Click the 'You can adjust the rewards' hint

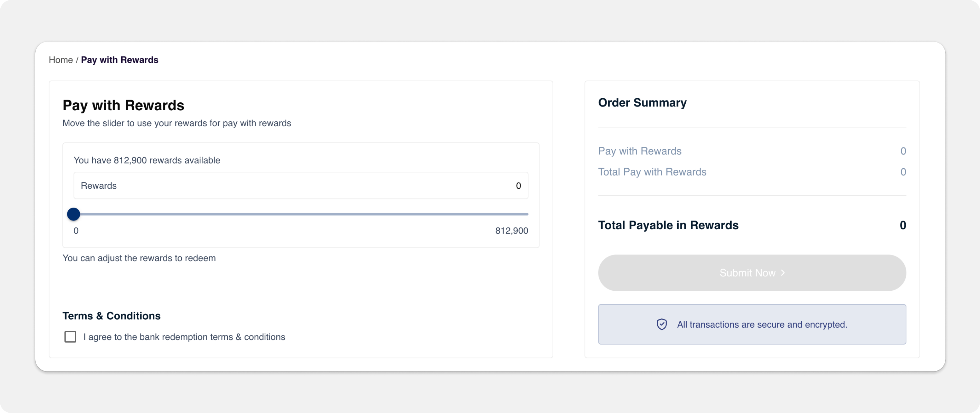tap(139, 258)
